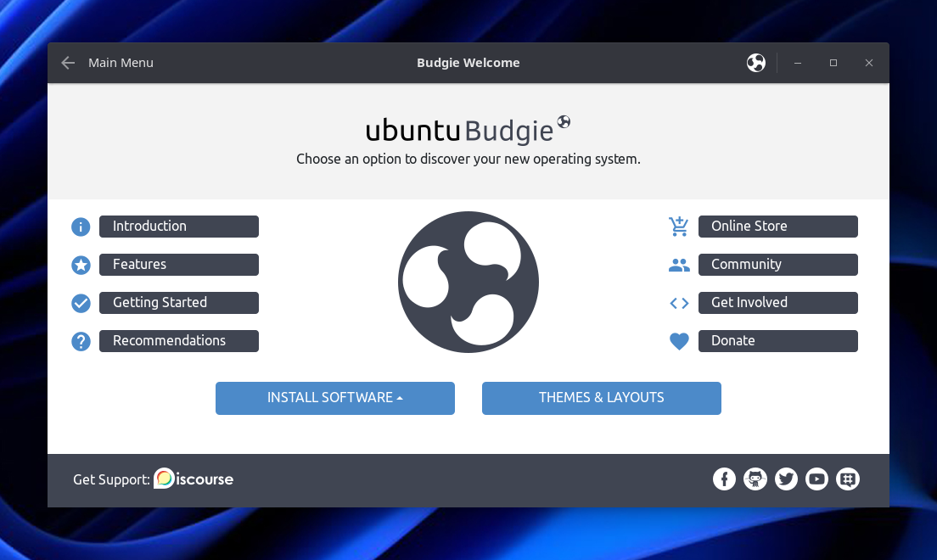This screenshot has height=560, width=937.
Task: Expand the Install Software dropdown
Action: (335, 398)
